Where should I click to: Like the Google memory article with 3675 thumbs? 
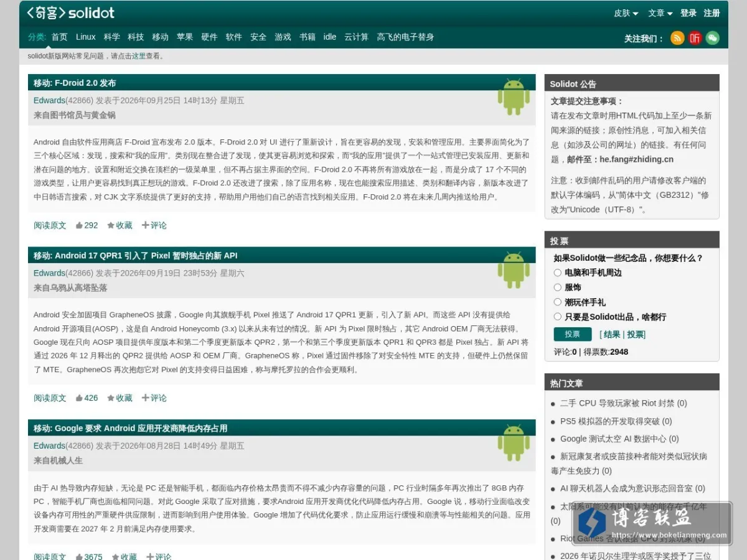coord(89,557)
